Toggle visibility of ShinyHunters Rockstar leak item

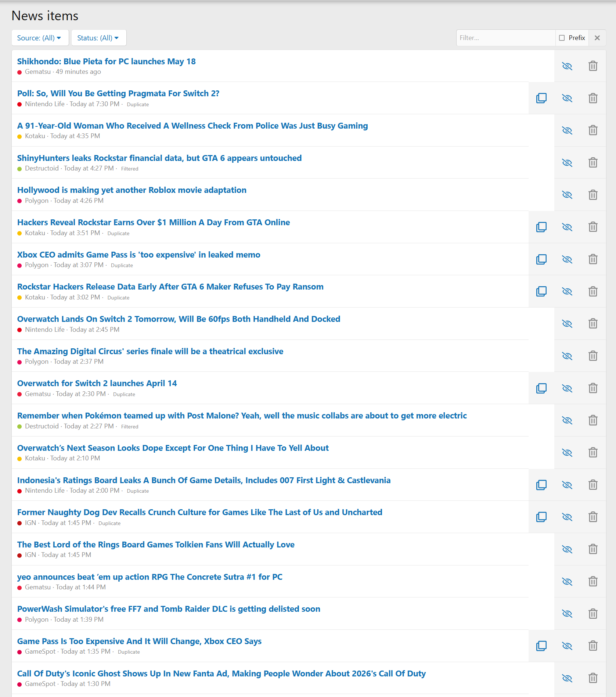(567, 163)
